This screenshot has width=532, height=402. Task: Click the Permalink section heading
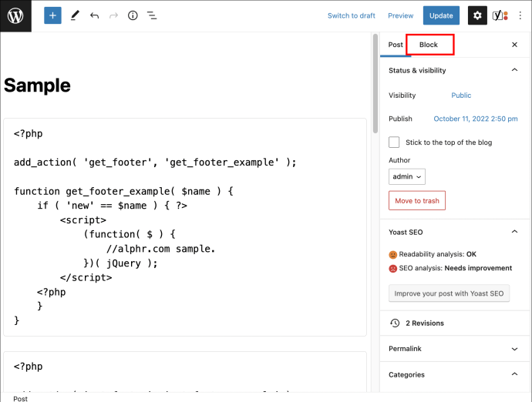(x=405, y=348)
